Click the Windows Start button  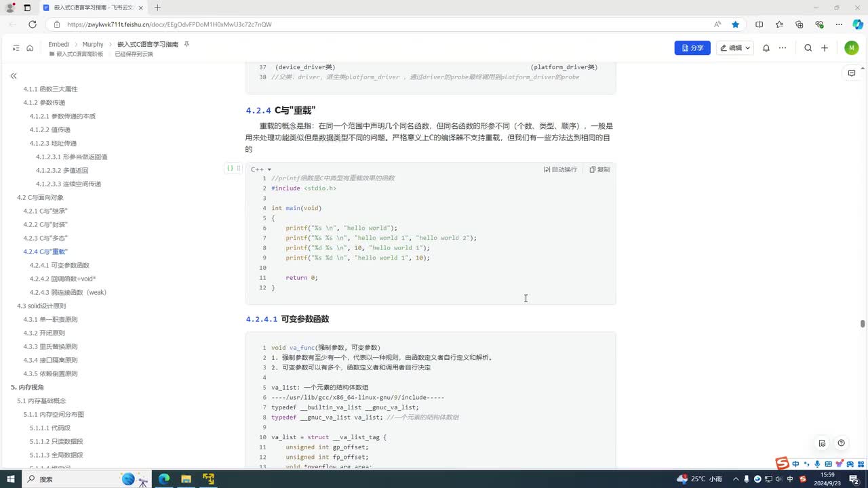pyautogui.click(x=11, y=479)
